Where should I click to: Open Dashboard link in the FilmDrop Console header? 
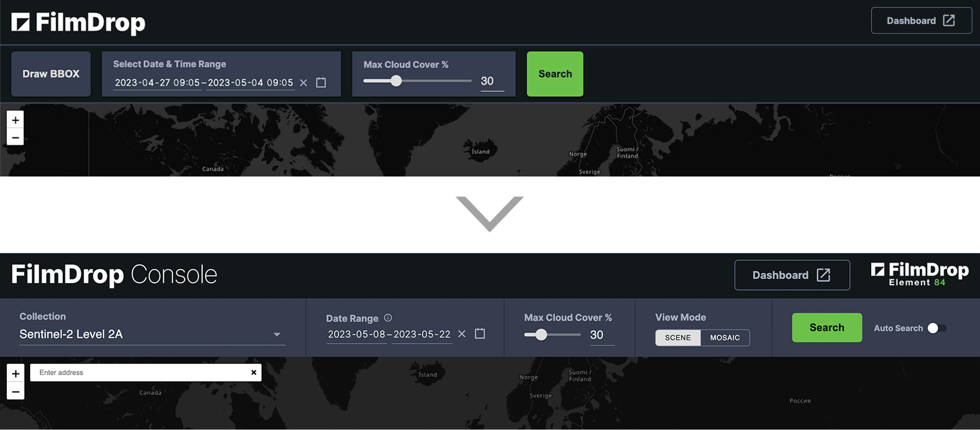point(792,275)
